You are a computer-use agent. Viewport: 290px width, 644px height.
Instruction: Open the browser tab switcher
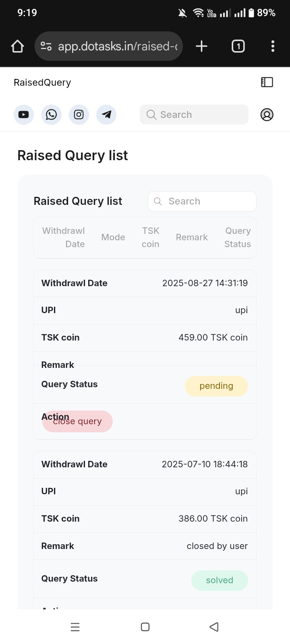click(x=238, y=46)
